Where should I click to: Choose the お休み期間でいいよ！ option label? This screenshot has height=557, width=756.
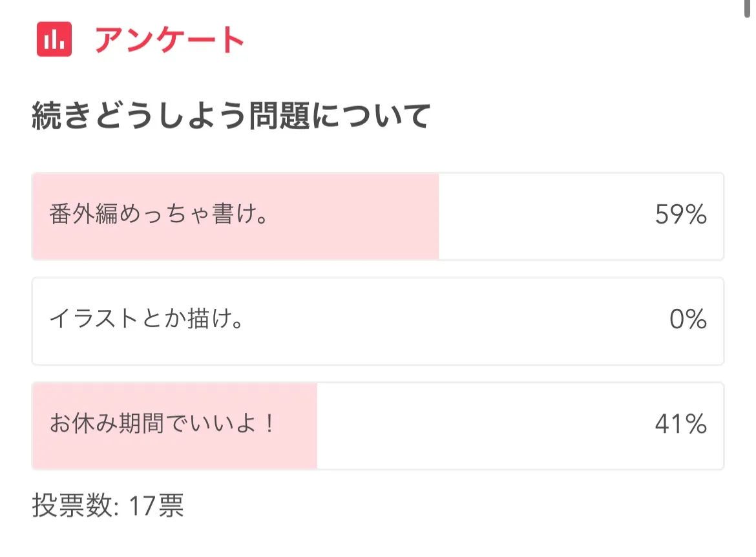[x=163, y=425]
